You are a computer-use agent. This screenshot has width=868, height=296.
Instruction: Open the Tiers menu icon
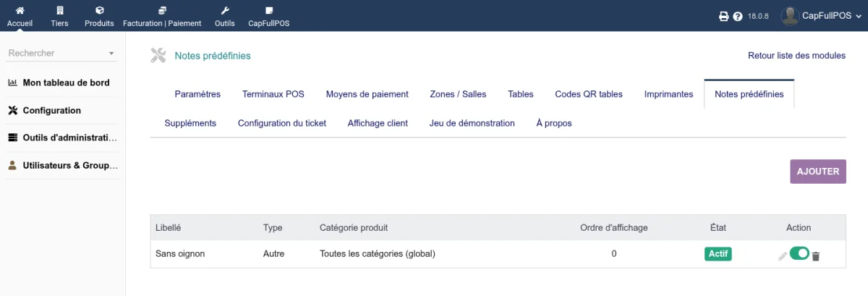click(x=59, y=11)
